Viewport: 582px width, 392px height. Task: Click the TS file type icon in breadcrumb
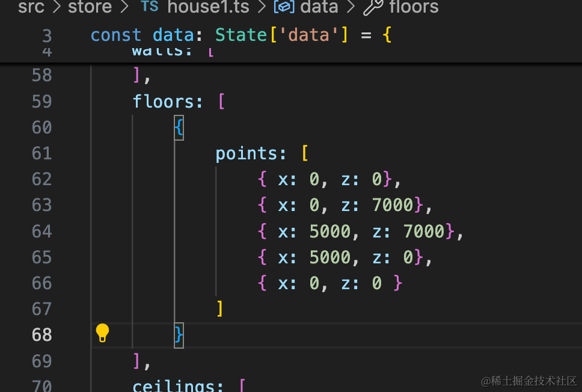coord(150,6)
